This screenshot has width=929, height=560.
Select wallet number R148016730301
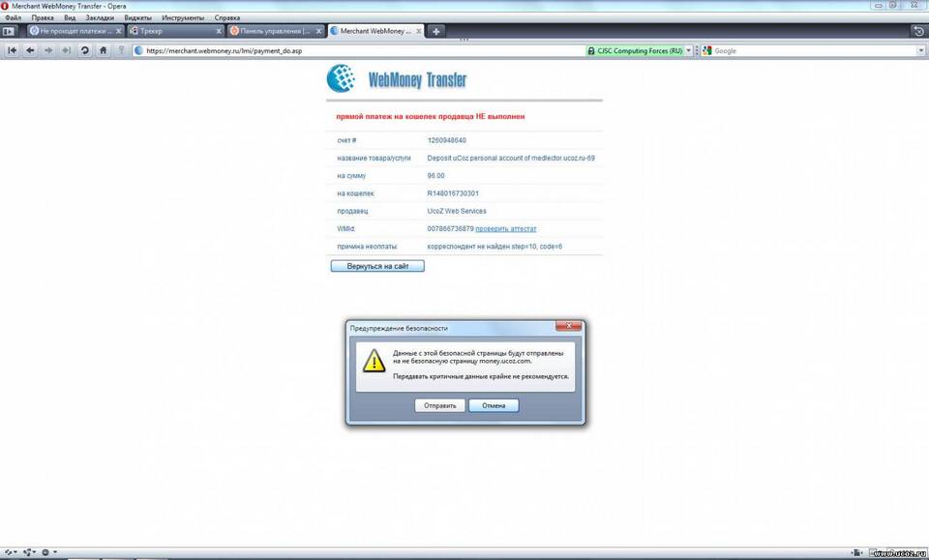click(x=453, y=193)
